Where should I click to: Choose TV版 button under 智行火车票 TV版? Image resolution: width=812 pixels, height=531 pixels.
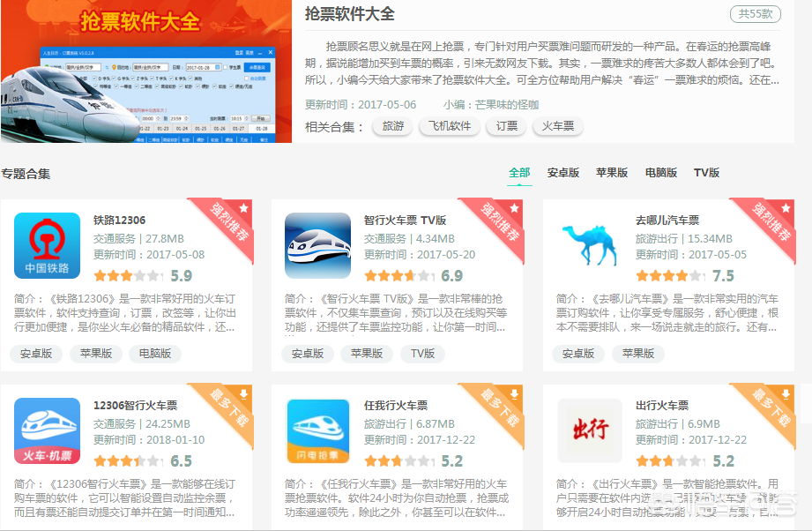pyautogui.click(x=422, y=354)
